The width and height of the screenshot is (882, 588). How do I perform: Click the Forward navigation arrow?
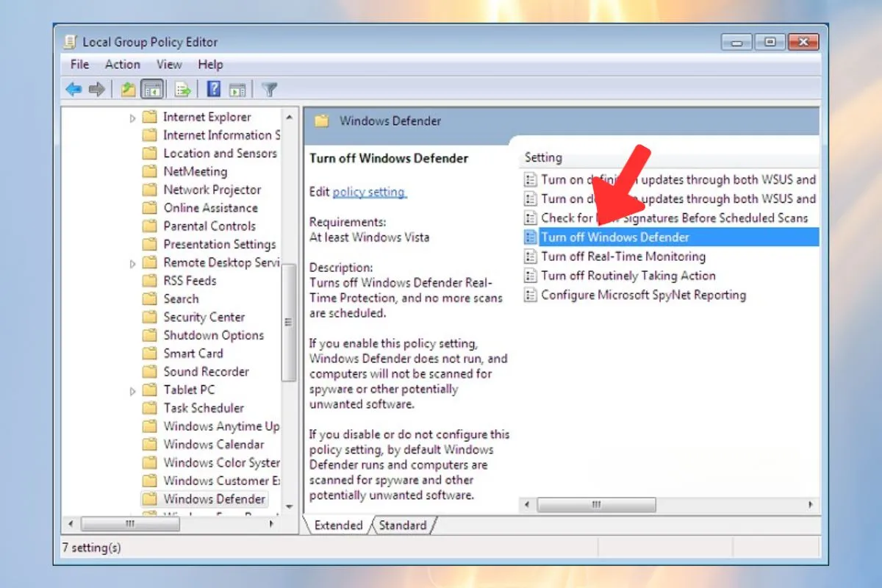click(96, 88)
